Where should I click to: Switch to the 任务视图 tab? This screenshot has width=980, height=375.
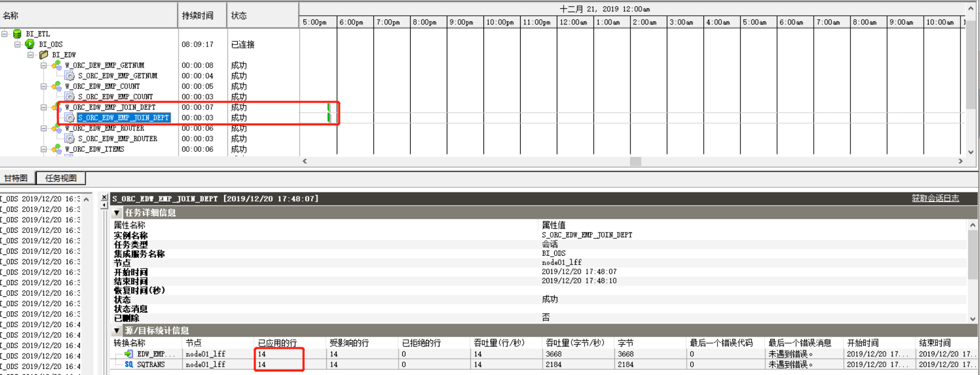click(61, 178)
